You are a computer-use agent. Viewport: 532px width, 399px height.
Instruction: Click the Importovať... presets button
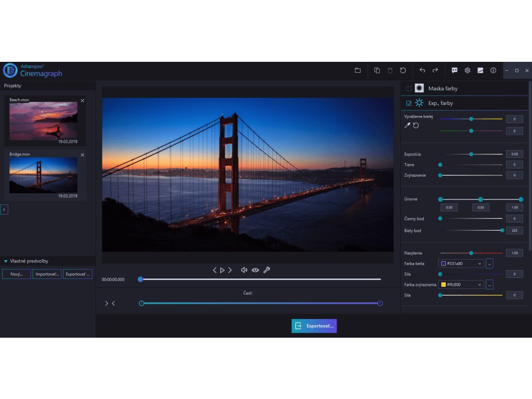click(47, 274)
